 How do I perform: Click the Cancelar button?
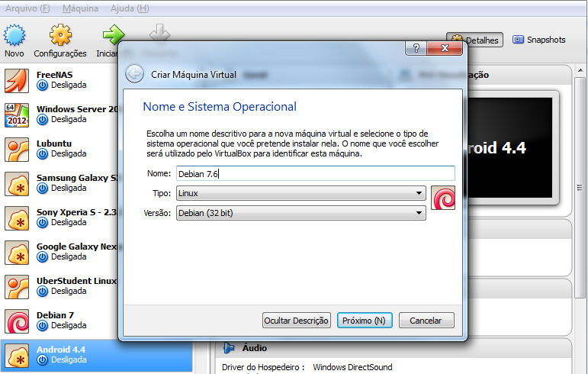coord(426,321)
